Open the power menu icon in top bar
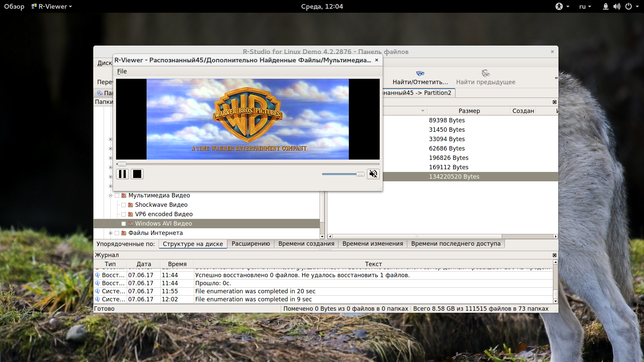 click(629, 6)
